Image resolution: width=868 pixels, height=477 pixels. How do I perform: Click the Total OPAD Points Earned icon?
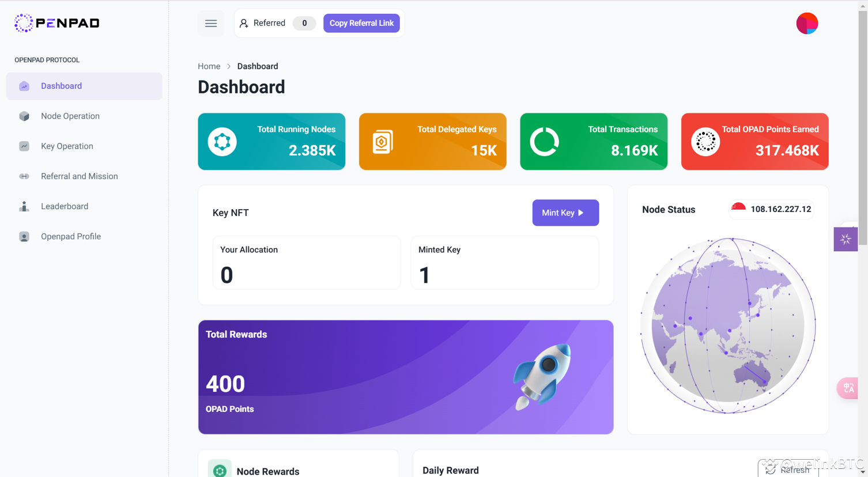[x=704, y=141]
